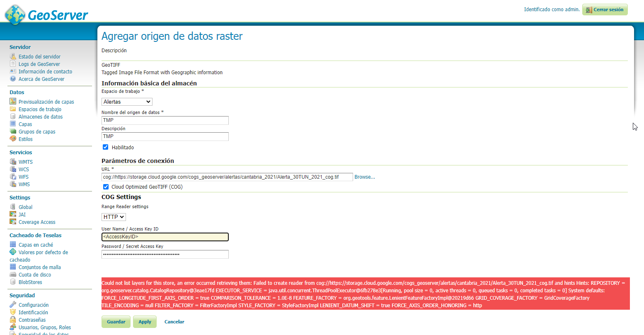This screenshot has width=644, height=335.
Task: Click the Estilos palette icon
Action: coord(13,139)
